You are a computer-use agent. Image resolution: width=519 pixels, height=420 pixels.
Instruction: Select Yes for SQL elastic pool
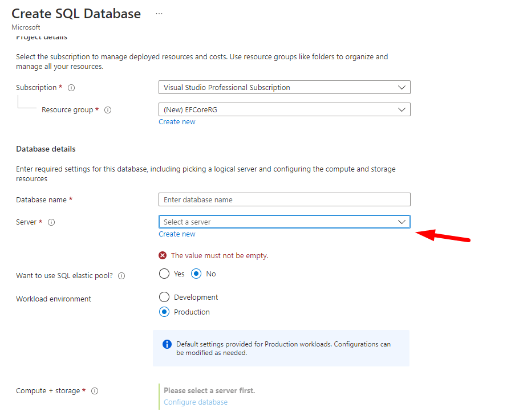[164, 274]
